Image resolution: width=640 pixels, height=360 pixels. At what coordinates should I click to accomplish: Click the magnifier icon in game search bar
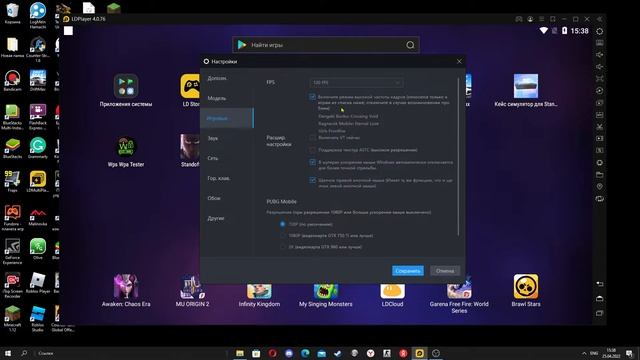(x=410, y=45)
